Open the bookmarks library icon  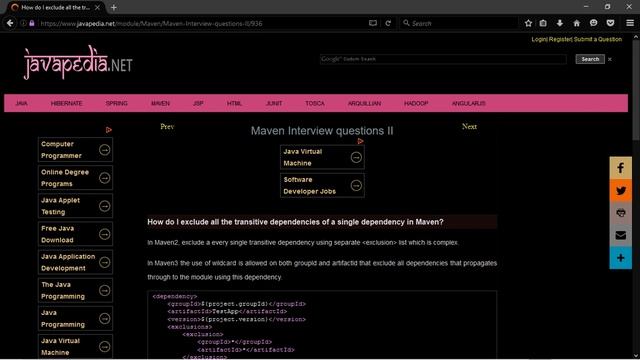click(543, 23)
